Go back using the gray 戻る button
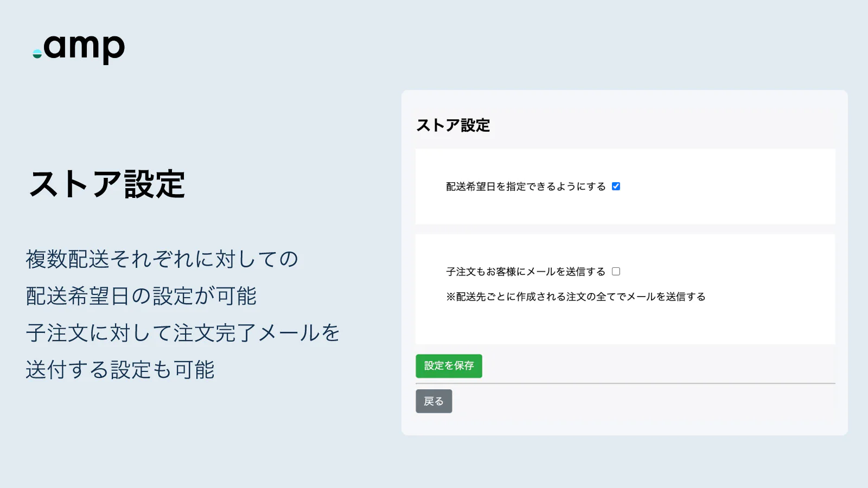The height and width of the screenshot is (488, 868). point(433,401)
